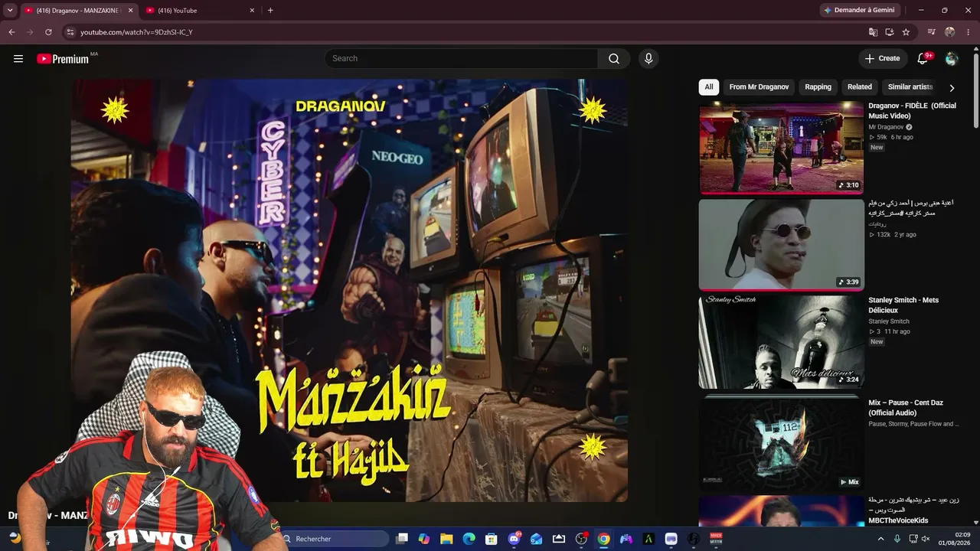Image resolution: width=980 pixels, height=551 pixels.
Task: Select the Rapping filter chip
Action: tap(818, 87)
